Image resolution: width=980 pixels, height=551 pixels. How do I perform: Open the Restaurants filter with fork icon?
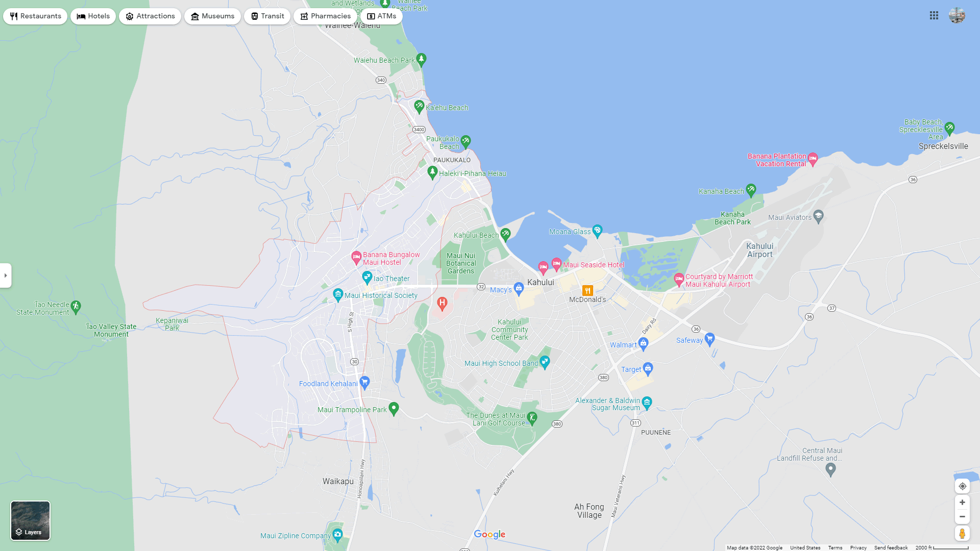pyautogui.click(x=35, y=16)
